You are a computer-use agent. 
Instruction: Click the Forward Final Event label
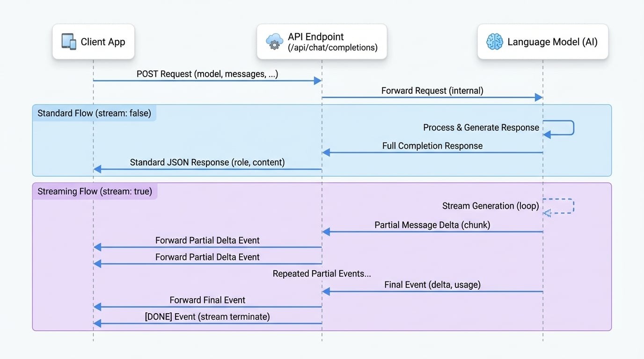point(207,300)
